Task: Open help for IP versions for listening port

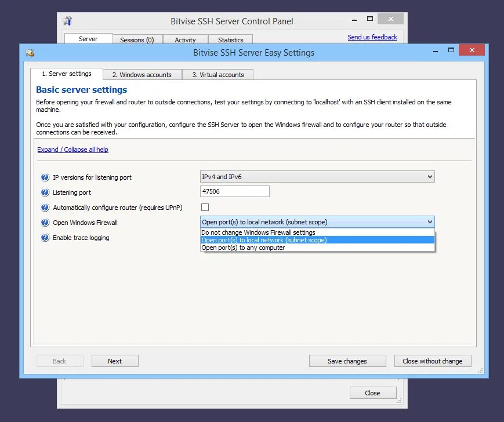Action: click(x=45, y=177)
